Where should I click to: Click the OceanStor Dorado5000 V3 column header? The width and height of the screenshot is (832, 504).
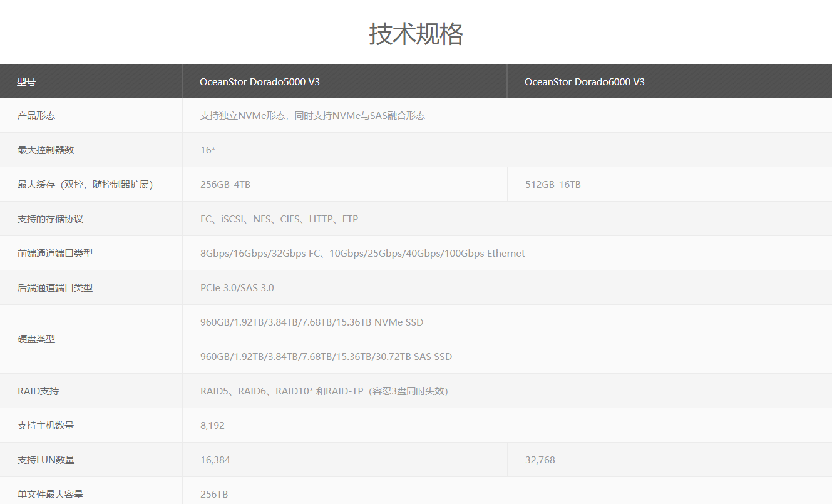click(x=260, y=82)
